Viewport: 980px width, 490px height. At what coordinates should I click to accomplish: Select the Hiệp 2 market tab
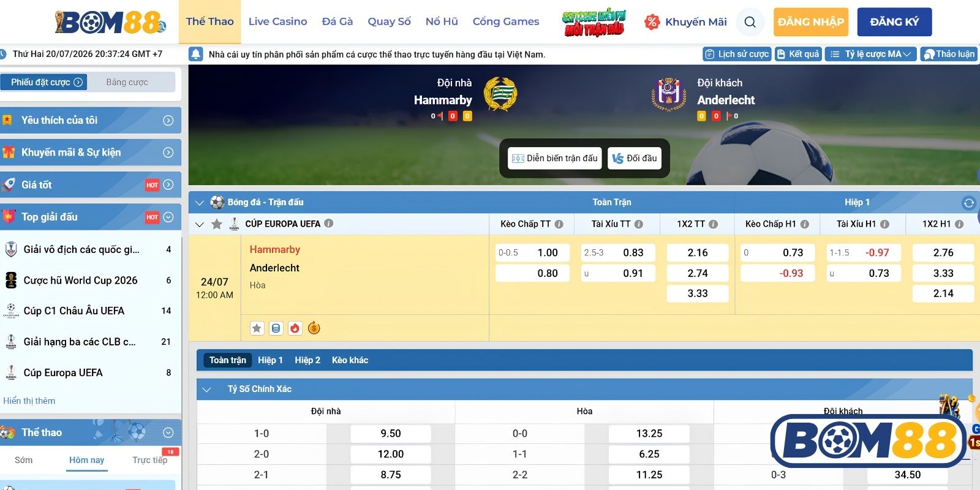click(x=307, y=360)
